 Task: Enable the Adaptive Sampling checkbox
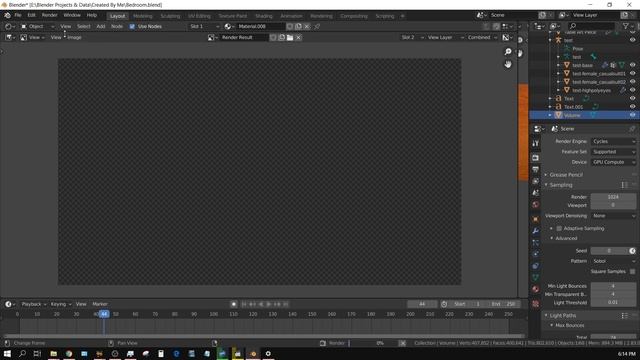point(559,229)
